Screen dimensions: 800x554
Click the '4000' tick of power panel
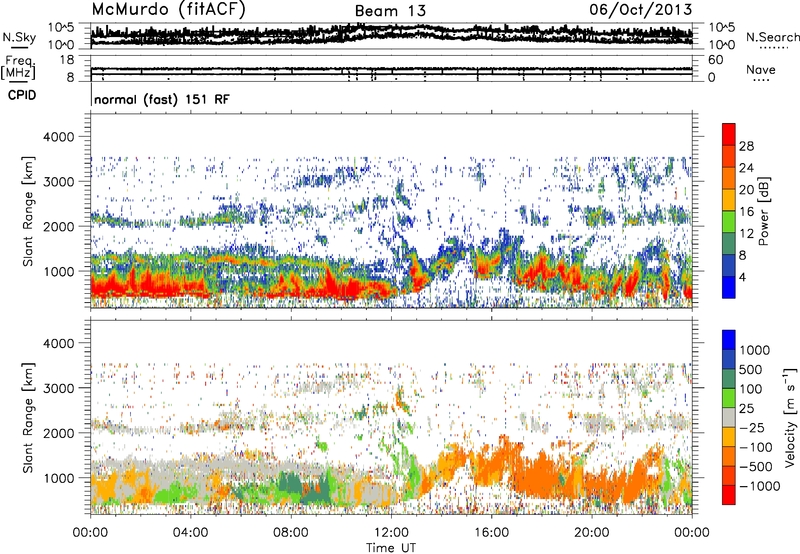(x=58, y=137)
